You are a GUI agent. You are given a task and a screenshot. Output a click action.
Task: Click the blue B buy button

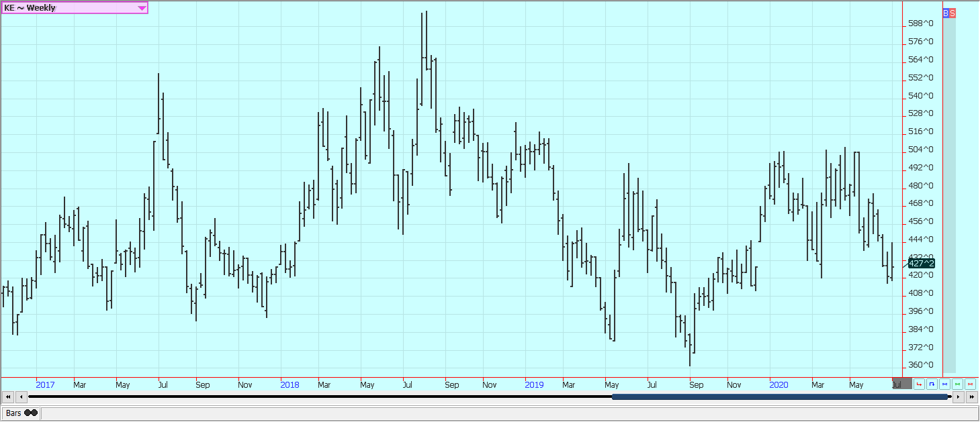tap(946, 13)
